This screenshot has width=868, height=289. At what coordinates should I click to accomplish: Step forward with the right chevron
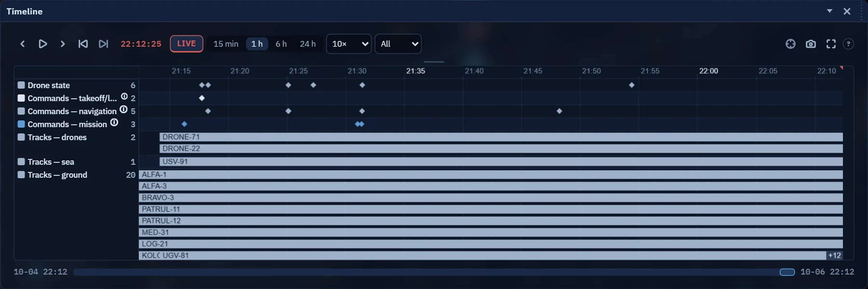coord(63,44)
